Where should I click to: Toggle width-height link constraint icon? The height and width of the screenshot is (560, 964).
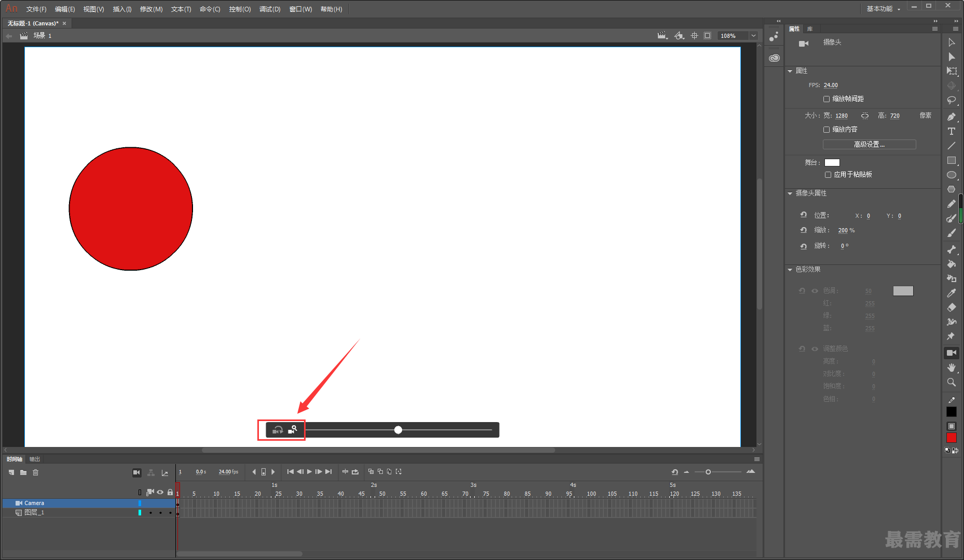click(864, 116)
